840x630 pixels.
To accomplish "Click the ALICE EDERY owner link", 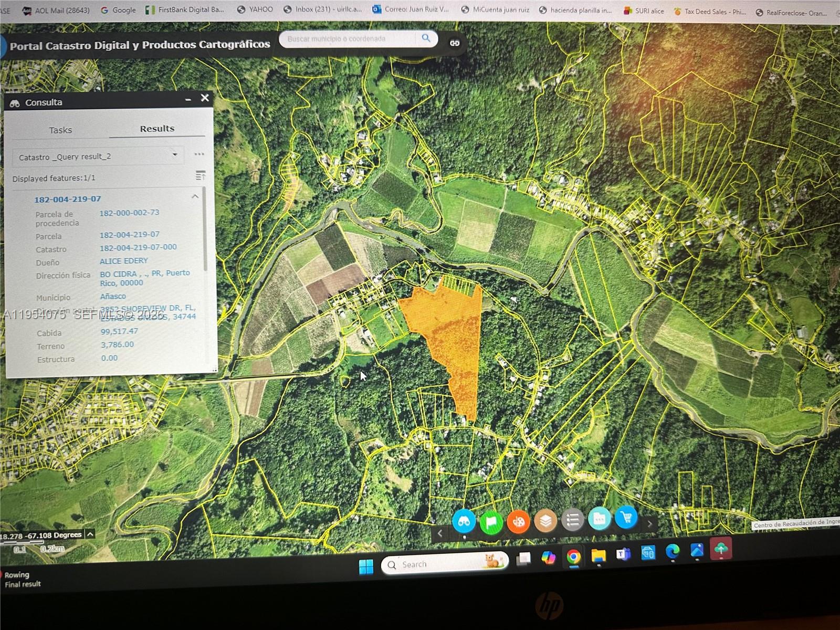I will coord(124,260).
